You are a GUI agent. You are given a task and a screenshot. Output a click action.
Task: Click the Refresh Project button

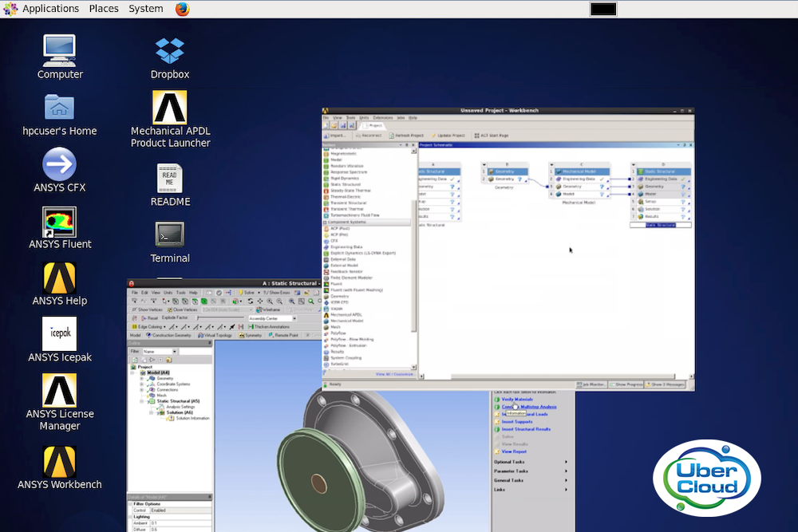406,136
